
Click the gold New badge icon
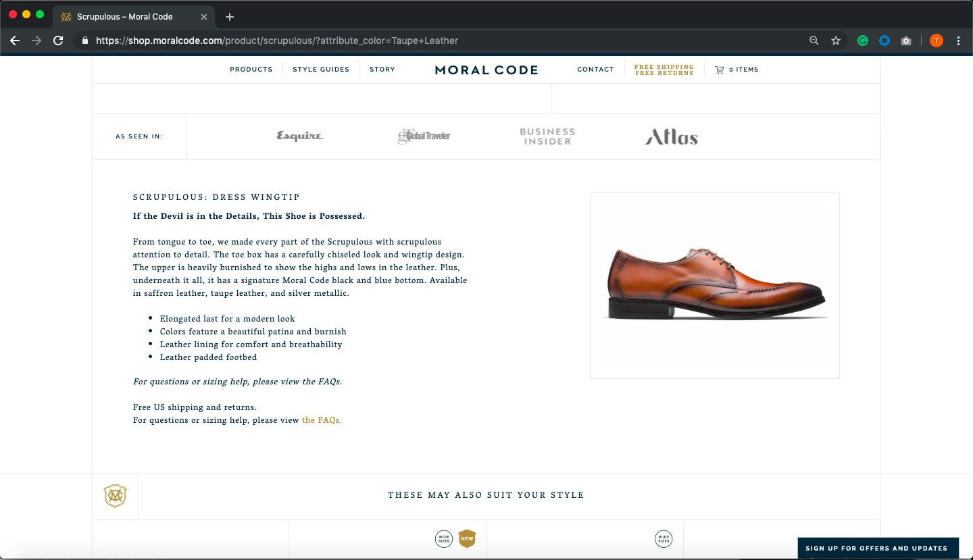click(x=467, y=538)
